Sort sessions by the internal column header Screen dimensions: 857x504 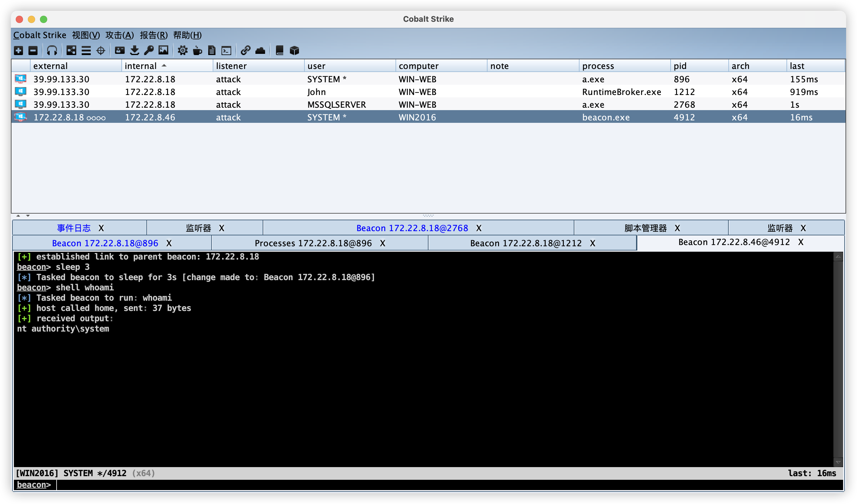(x=167, y=66)
